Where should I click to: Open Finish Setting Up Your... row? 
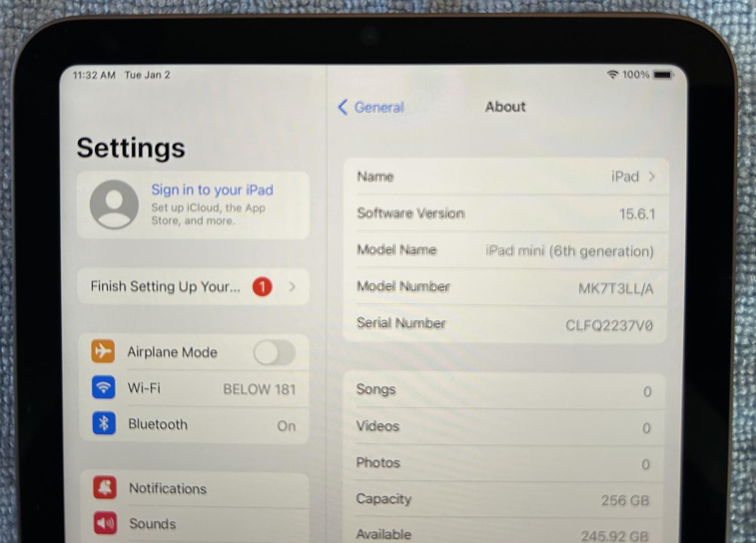194,287
